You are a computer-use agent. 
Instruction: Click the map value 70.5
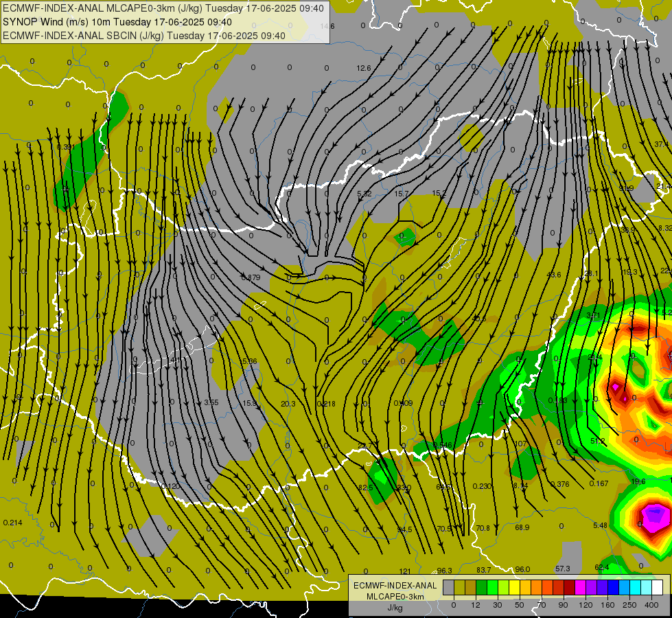(x=444, y=529)
